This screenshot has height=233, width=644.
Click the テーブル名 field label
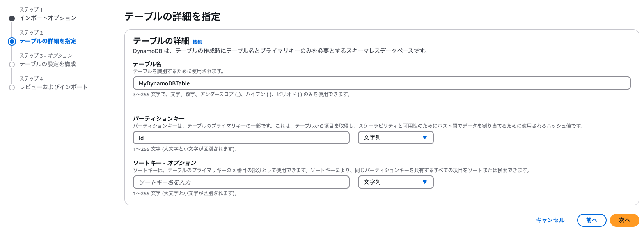147,64
